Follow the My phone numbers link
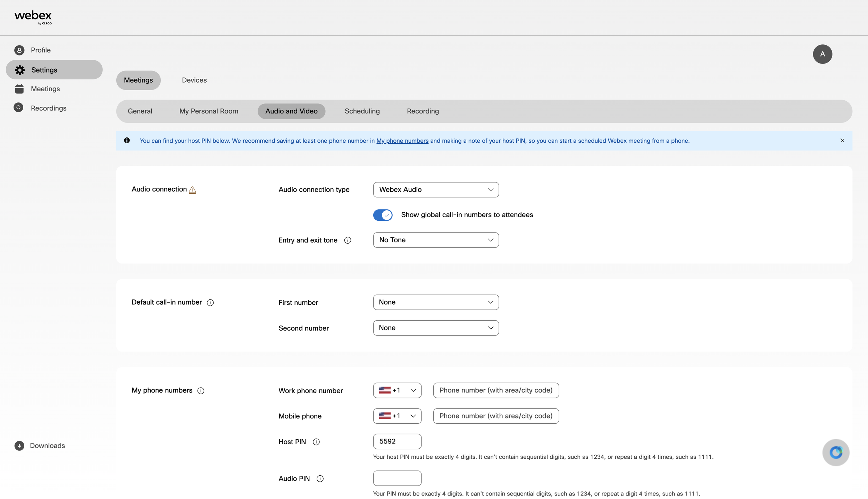Image resolution: width=868 pixels, height=499 pixels. tap(402, 141)
